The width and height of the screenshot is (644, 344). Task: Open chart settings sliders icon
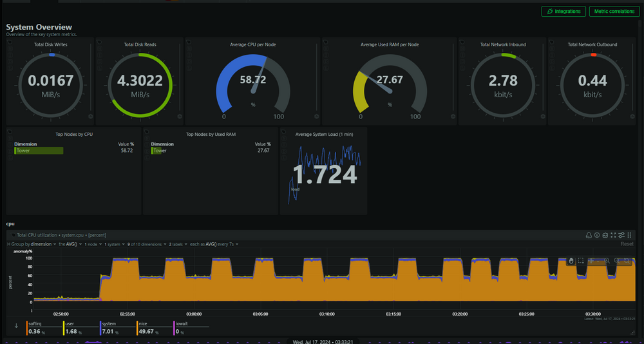click(x=621, y=235)
